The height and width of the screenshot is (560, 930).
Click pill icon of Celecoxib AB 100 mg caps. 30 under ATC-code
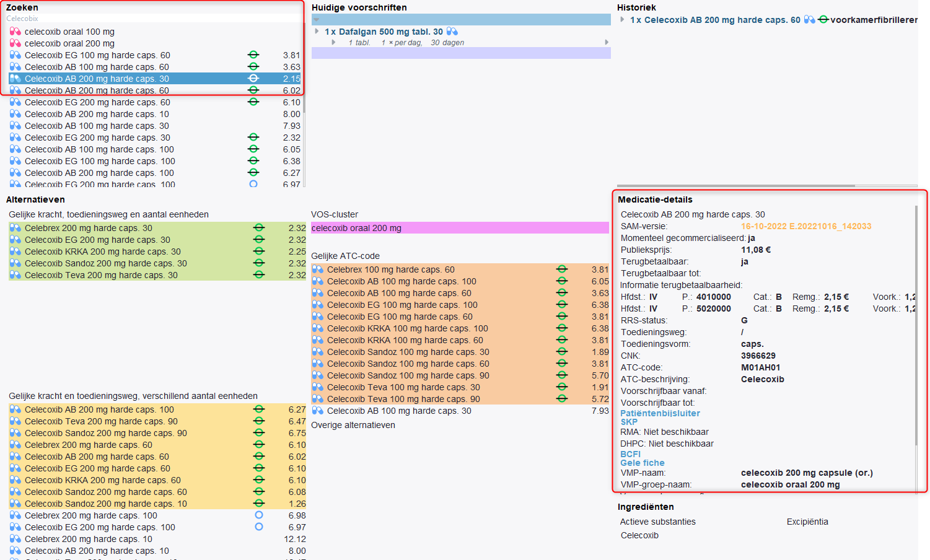(318, 411)
